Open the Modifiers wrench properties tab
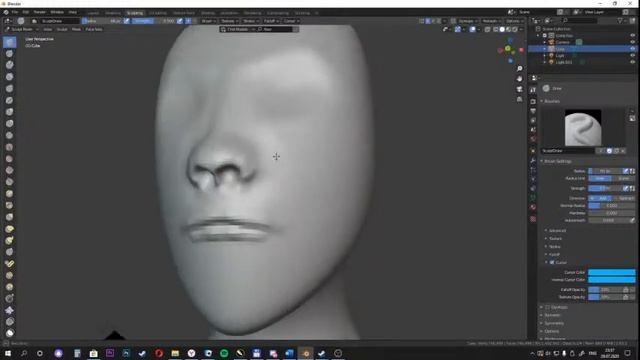640x360 pixels. point(533,160)
